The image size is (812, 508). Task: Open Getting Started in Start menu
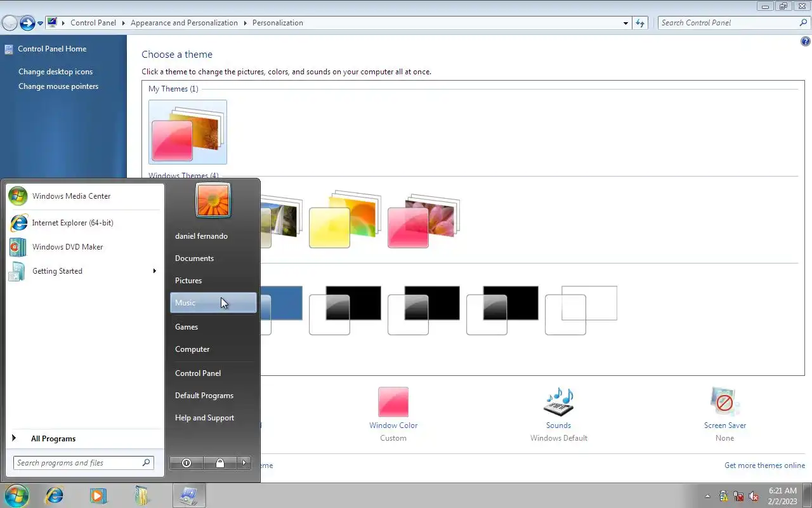click(85, 271)
